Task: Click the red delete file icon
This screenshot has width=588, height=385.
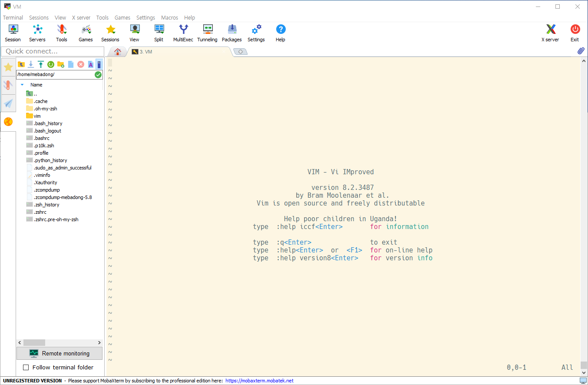Action: (x=81, y=64)
